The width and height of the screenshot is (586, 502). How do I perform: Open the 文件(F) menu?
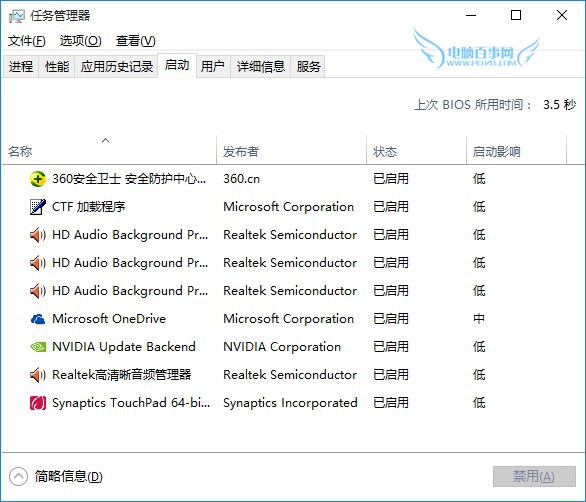click(x=27, y=40)
